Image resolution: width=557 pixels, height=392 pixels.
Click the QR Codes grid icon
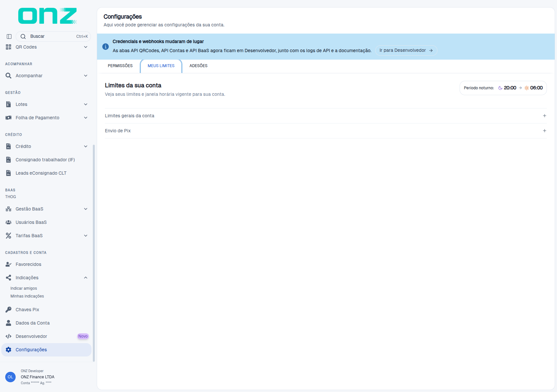pos(8,47)
